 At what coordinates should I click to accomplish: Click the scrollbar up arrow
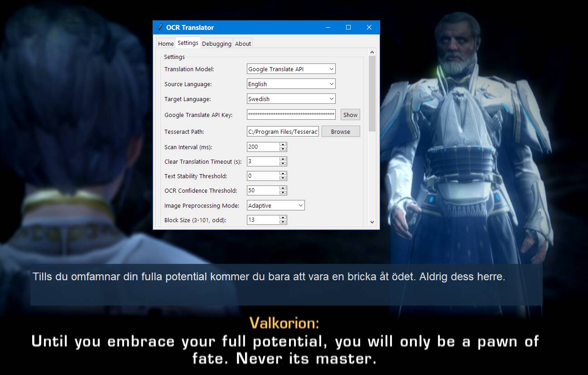372,53
